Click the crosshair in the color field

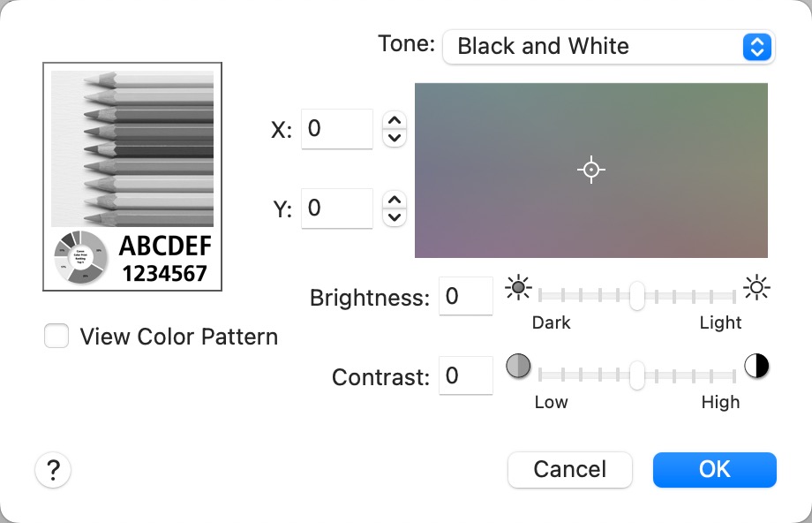tap(591, 170)
